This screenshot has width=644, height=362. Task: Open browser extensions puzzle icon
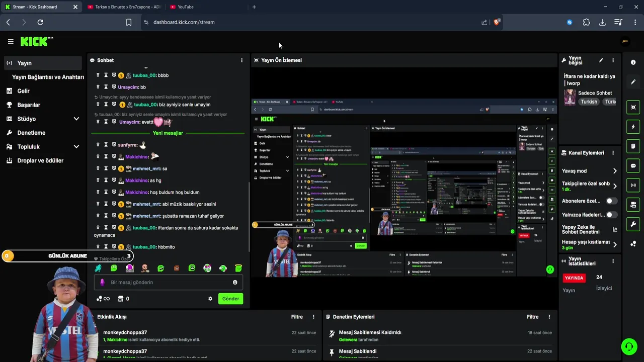click(587, 22)
